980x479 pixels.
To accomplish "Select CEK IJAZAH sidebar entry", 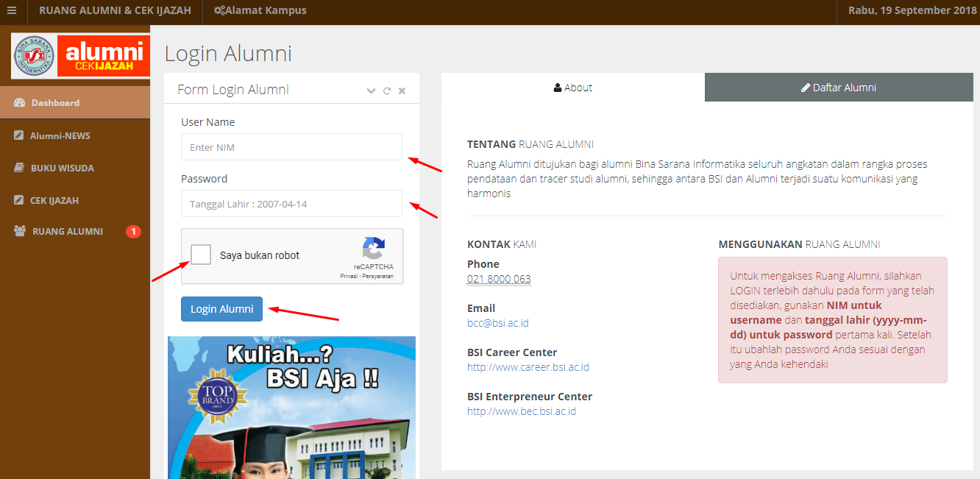I will pyautogui.click(x=75, y=200).
